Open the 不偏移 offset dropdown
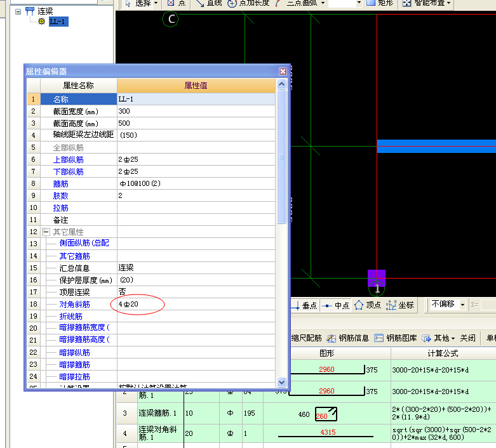This screenshot has height=448, width=496. pyautogui.click(x=462, y=305)
